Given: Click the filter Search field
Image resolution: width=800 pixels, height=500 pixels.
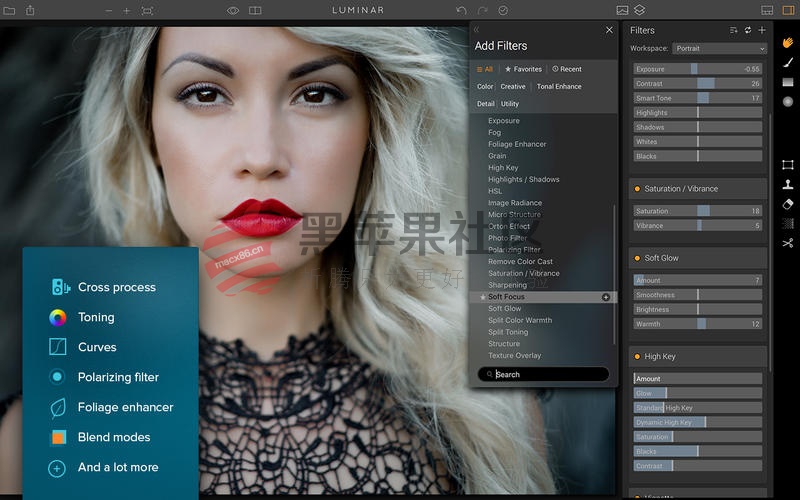Looking at the screenshot, I should pyautogui.click(x=543, y=374).
